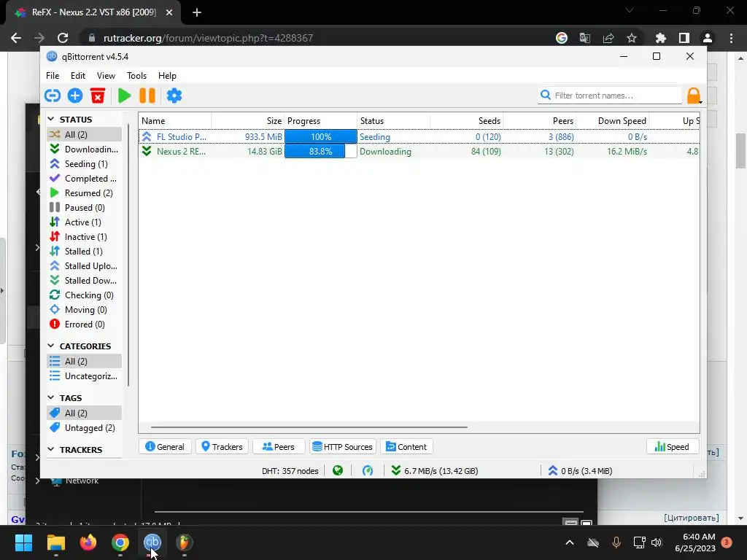Pause torrents with orange pause icon
This screenshot has width=747, height=560.
point(147,96)
